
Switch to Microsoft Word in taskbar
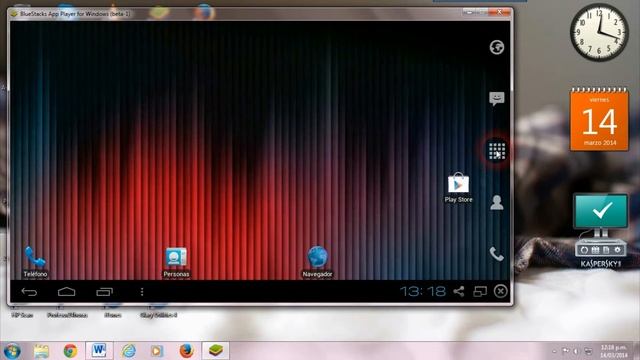[99, 351]
